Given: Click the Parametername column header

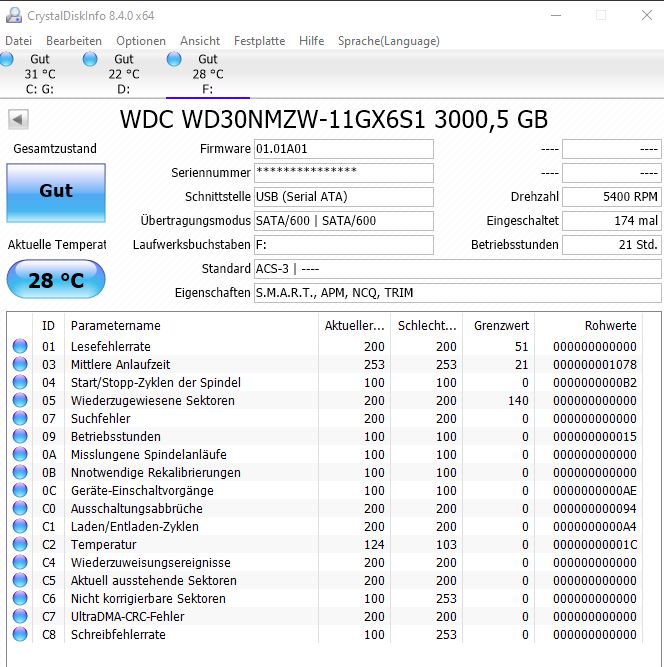Looking at the screenshot, I should tap(191, 325).
